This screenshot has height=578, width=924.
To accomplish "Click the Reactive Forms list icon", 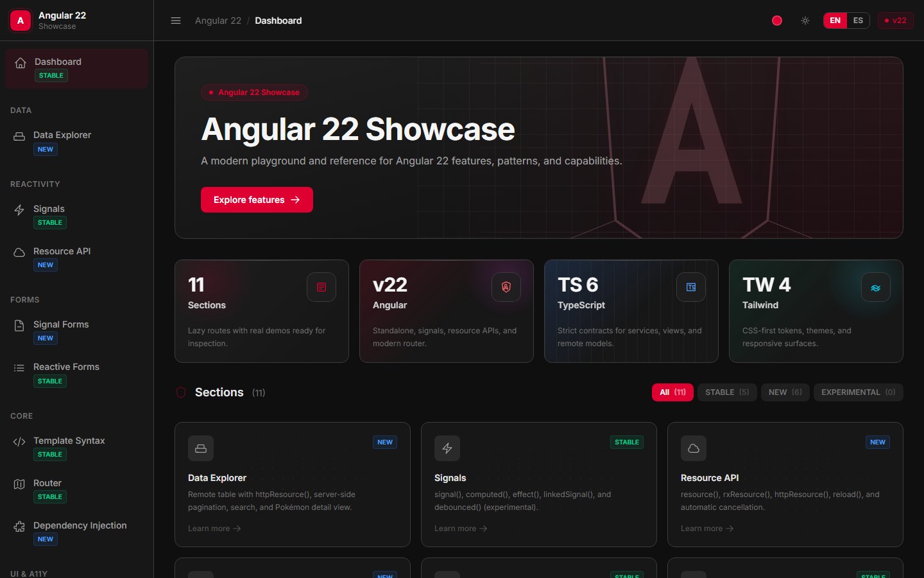I will (x=19, y=368).
